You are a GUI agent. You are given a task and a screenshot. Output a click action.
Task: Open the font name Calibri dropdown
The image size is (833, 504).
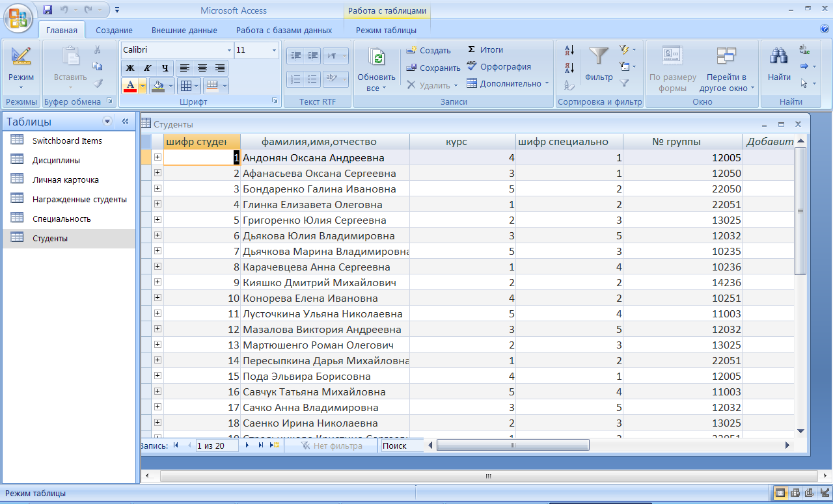coord(228,50)
